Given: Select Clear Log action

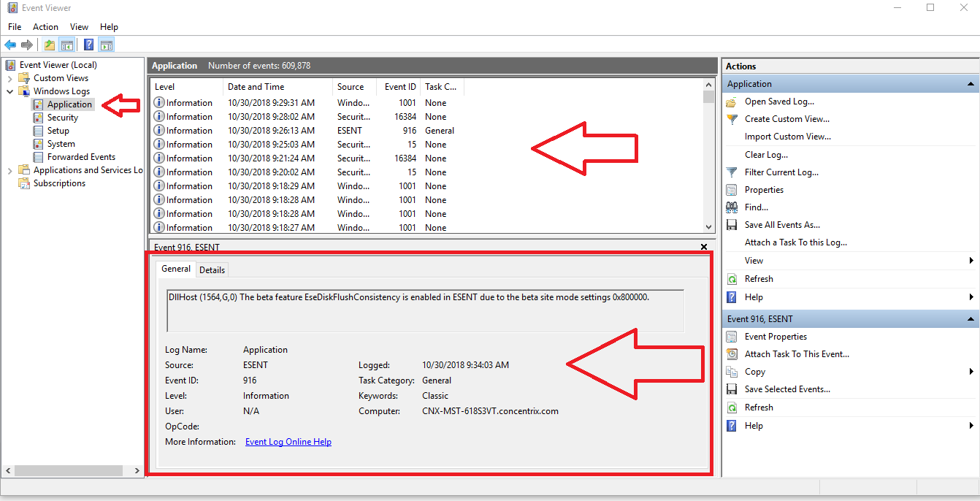Looking at the screenshot, I should click(766, 155).
